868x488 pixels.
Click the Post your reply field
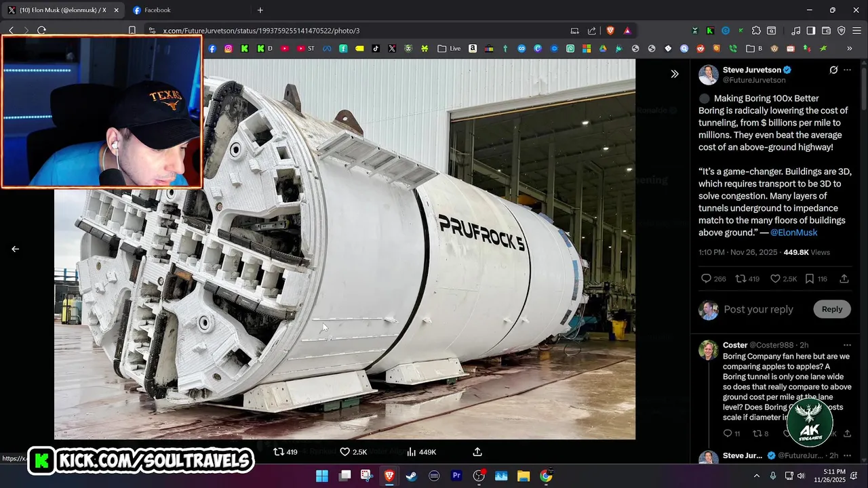[758, 309]
